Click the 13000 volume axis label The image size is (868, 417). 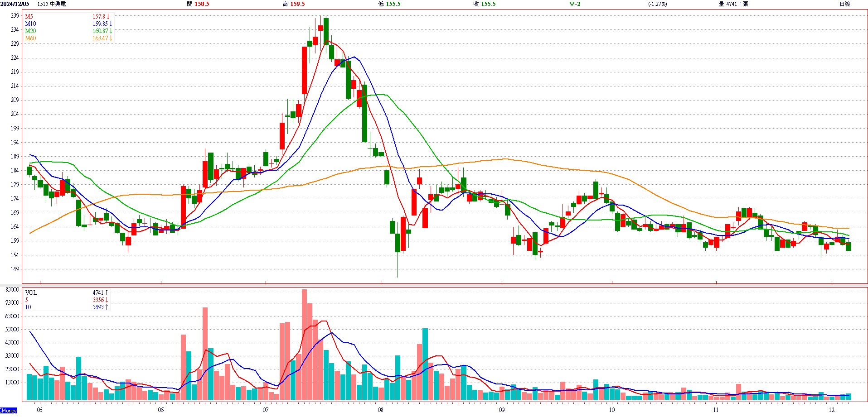[x=12, y=382]
